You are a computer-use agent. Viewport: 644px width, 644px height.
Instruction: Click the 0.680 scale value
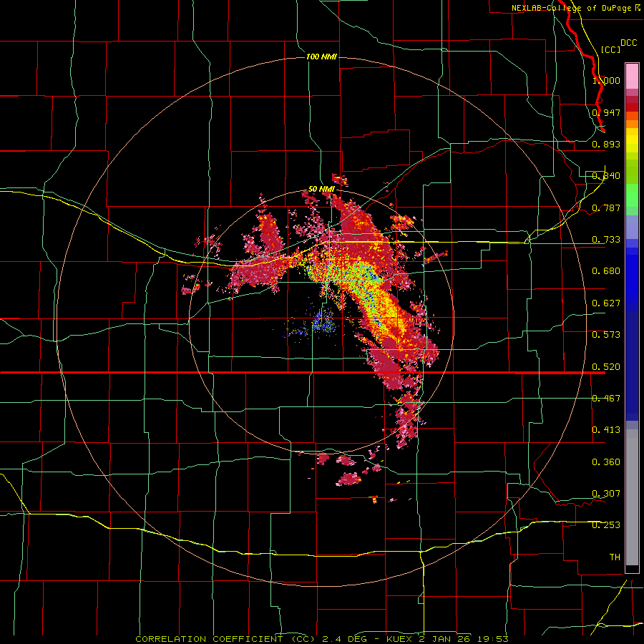pos(606,271)
